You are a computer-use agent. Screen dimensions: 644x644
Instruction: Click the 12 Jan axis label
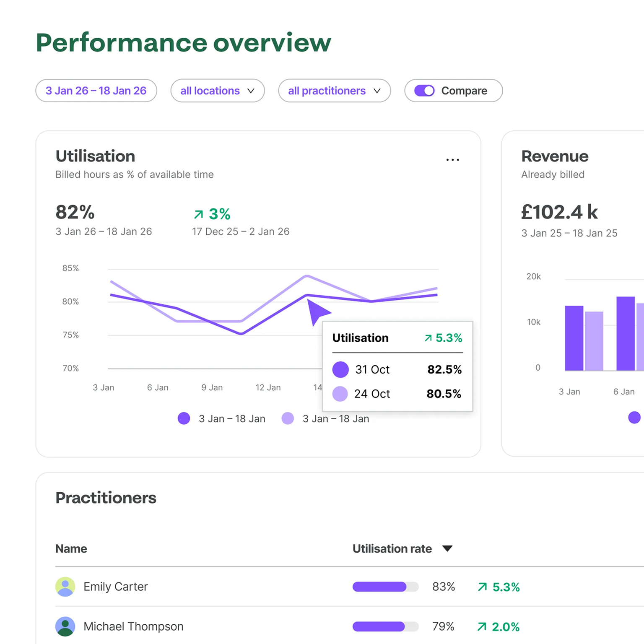(x=268, y=387)
